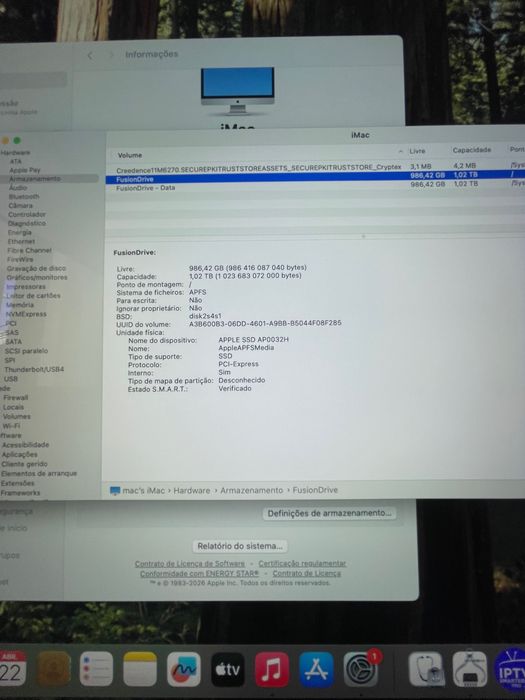Click the computer icon in the path bar
The width and height of the screenshot is (525, 700).
click(115, 491)
